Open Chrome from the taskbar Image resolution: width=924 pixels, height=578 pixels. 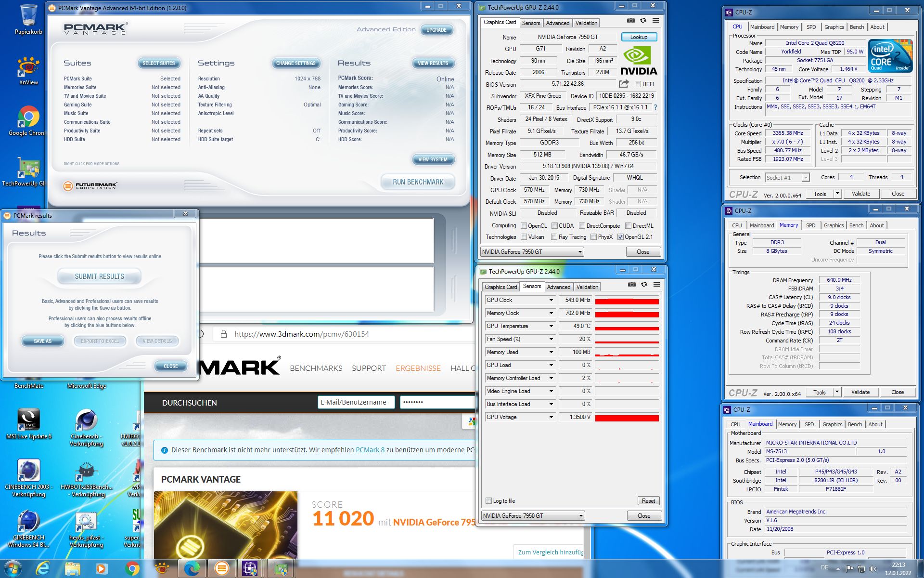click(132, 569)
